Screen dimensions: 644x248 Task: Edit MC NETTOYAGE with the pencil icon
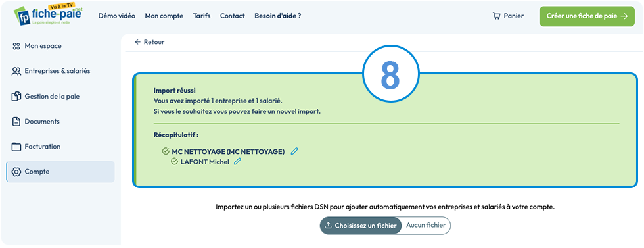coord(294,151)
